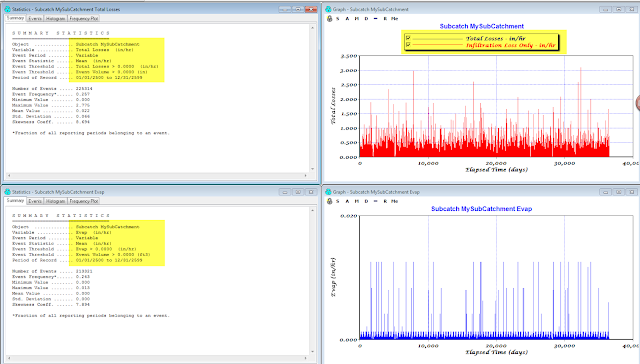Click scroll-down arrow in Total Losses statistics
This screenshot has width=640, height=364.
click(313, 169)
